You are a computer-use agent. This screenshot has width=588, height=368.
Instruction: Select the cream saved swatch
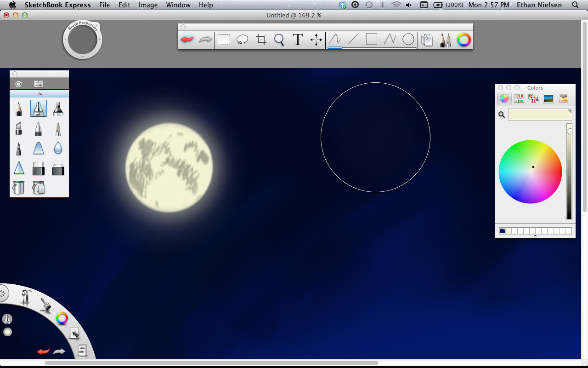[509, 231]
